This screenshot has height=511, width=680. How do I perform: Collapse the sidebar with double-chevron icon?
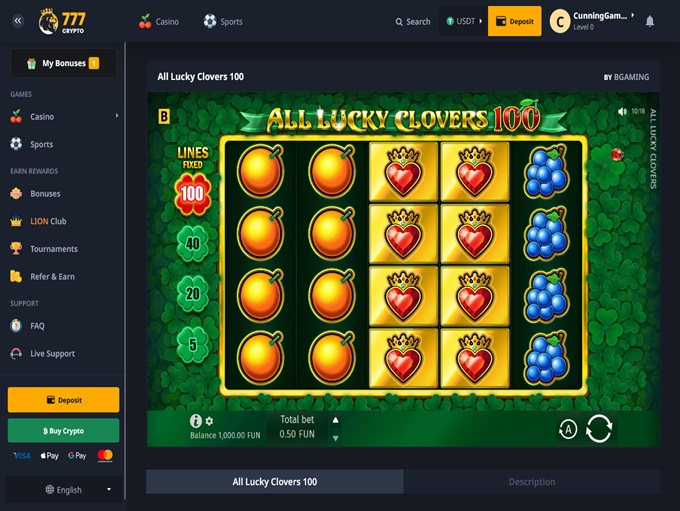tap(18, 21)
